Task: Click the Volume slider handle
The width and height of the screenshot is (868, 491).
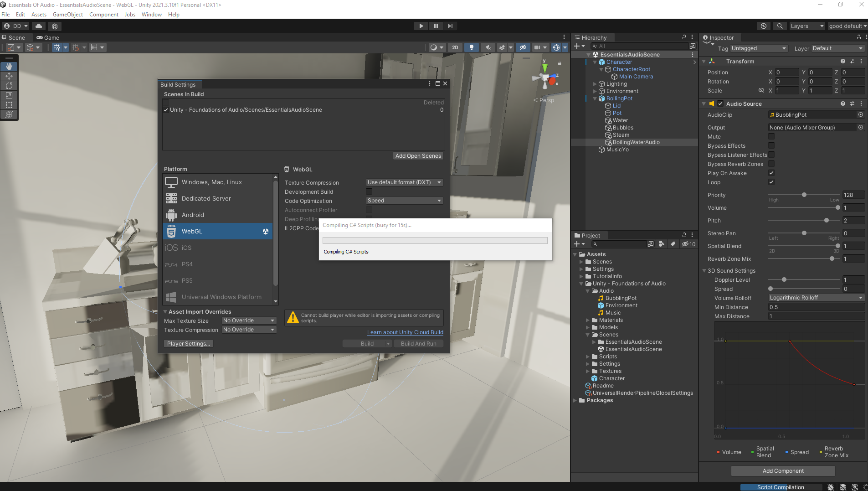Action: tap(837, 208)
